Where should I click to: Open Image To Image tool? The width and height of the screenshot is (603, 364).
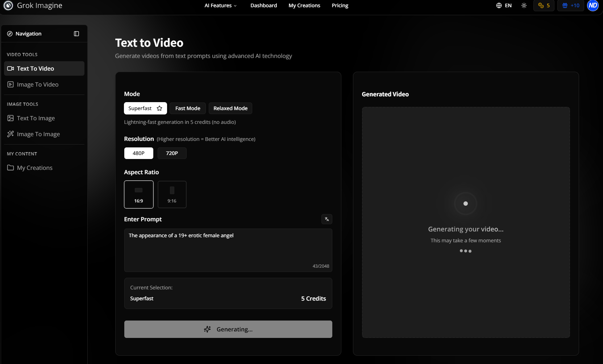tap(44, 134)
